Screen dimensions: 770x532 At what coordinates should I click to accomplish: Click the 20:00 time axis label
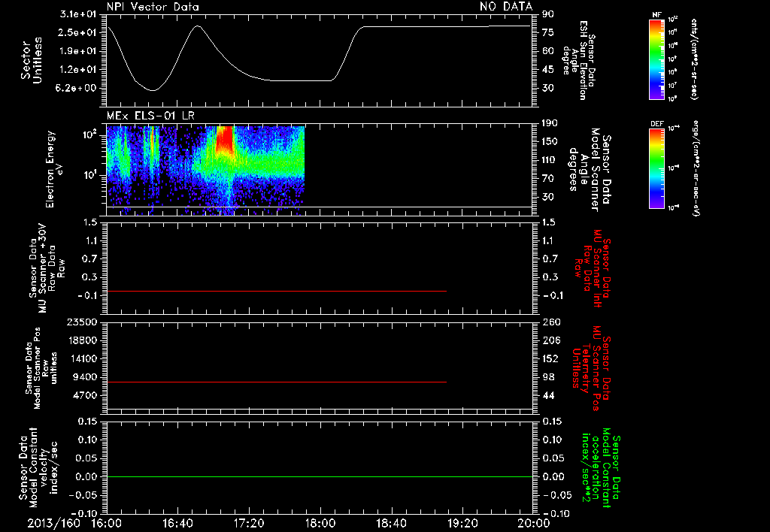(x=534, y=523)
